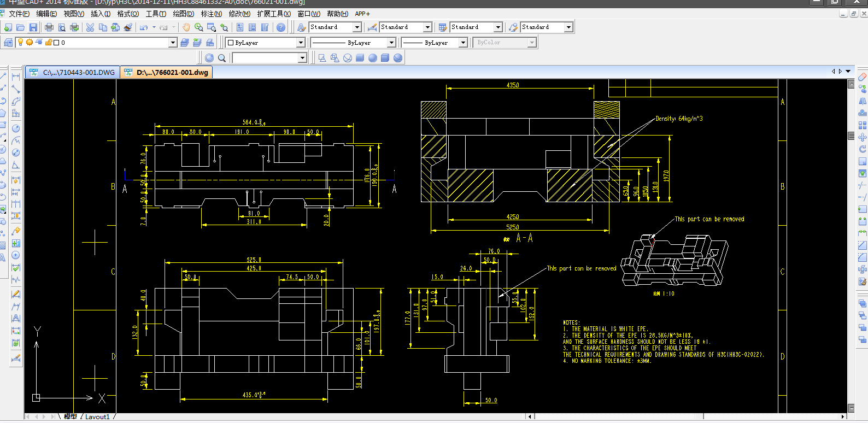Viewport: 868px width, 423px height.
Task: Open the Layer Properties Manager icon
Action: (8, 43)
